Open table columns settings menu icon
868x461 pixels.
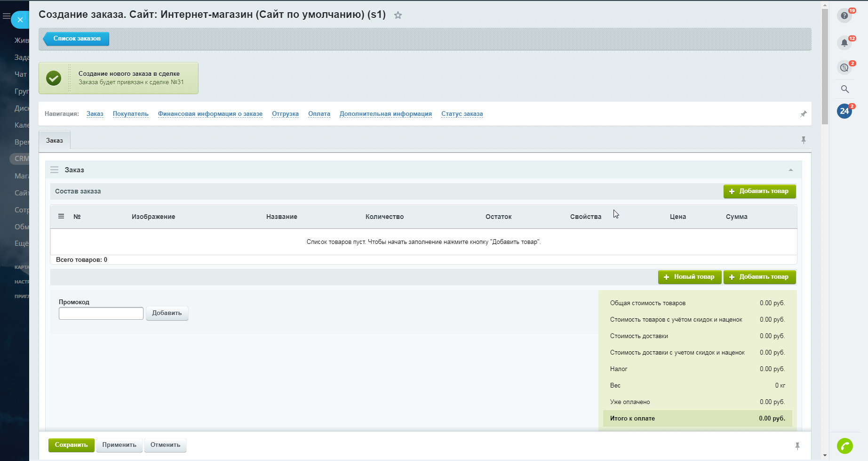point(61,217)
